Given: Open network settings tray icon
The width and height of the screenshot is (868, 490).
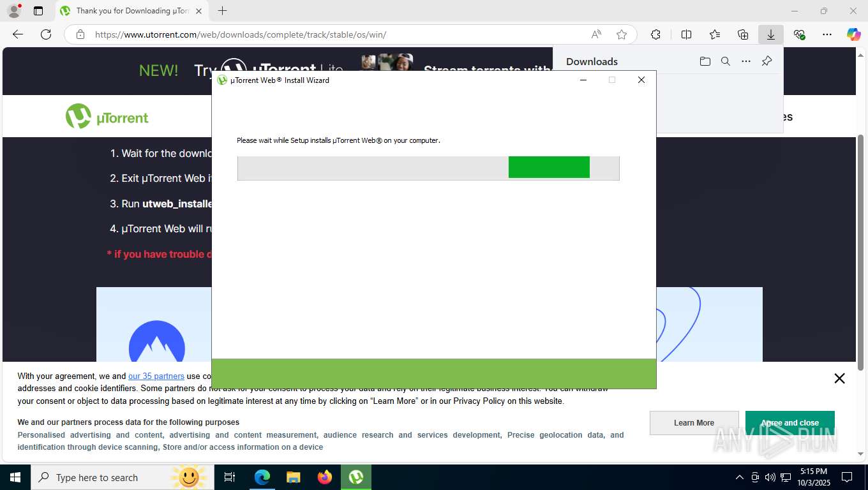Looking at the screenshot, I should tap(786, 477).
